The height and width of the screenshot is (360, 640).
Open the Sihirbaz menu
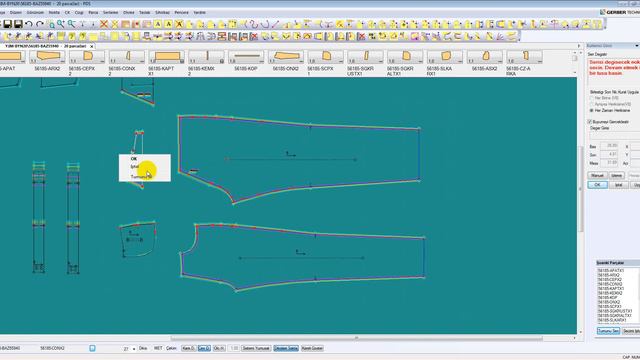pos(162,13)
